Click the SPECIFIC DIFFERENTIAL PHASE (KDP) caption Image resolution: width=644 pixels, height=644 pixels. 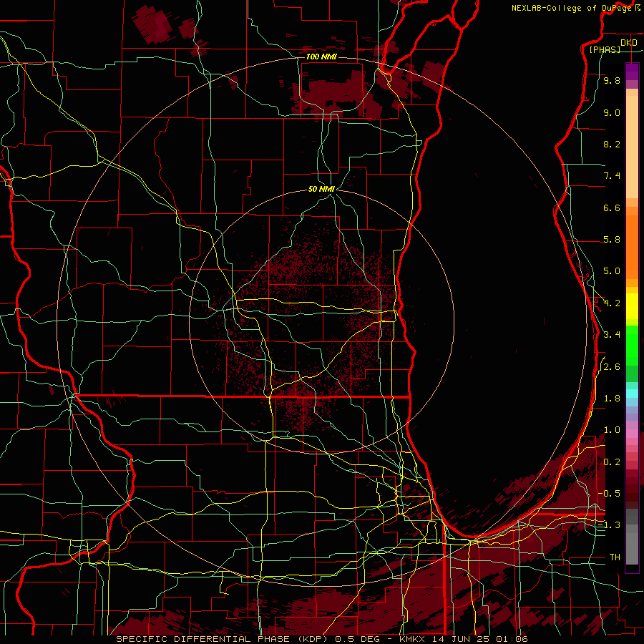223,639
